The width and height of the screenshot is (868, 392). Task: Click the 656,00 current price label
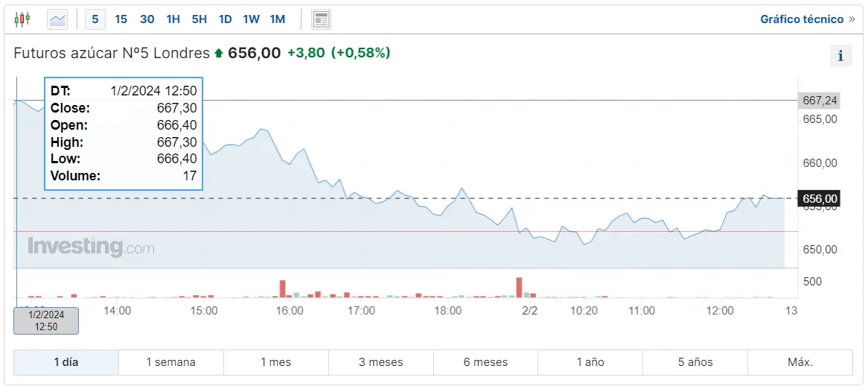820,198
